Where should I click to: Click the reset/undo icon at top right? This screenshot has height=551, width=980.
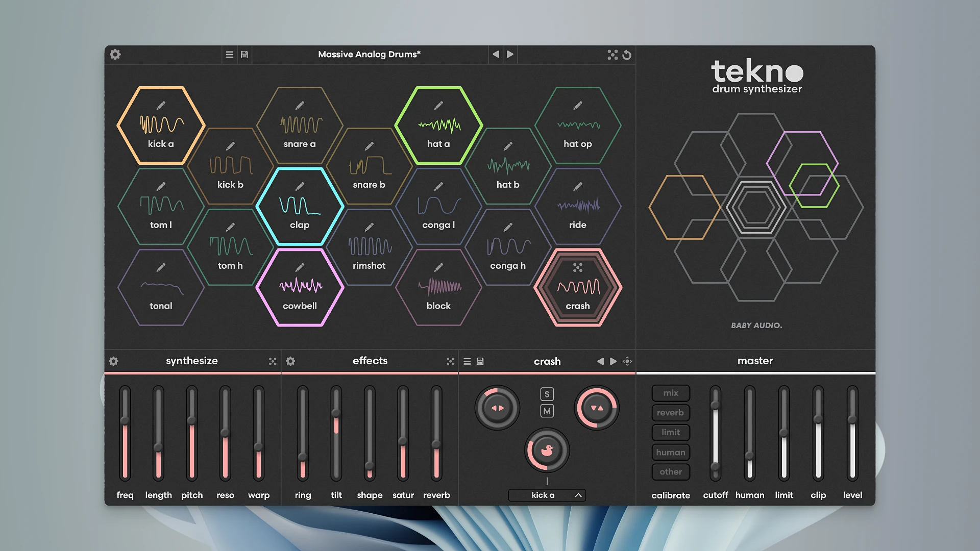point(627,55)
